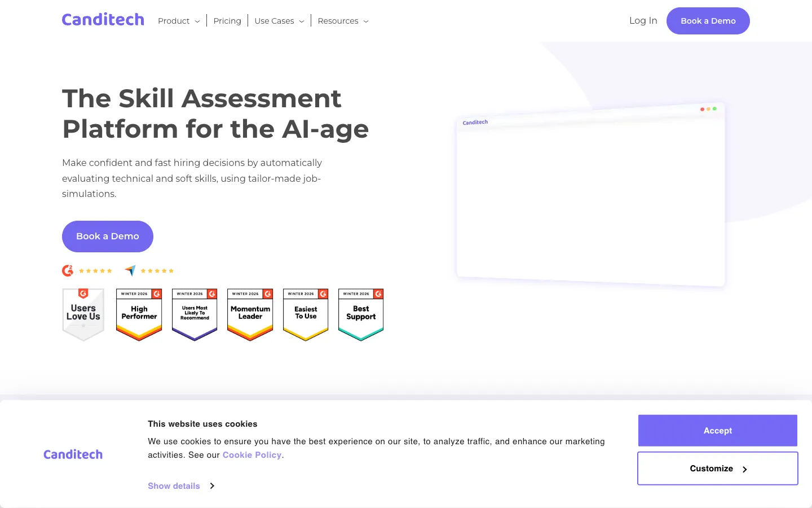
Task: Select the High Performer badge
Action: tap(139, 314)
